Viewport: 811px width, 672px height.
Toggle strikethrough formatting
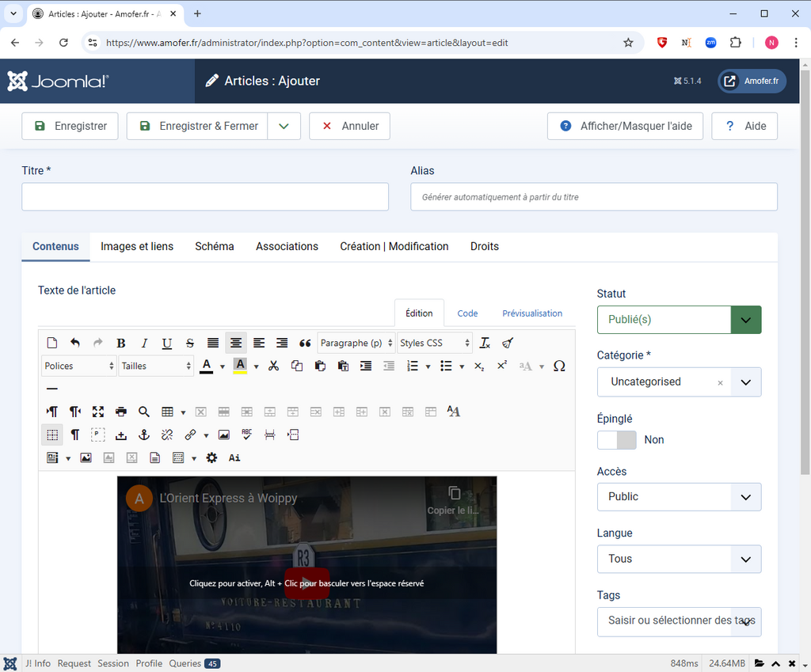190,343
